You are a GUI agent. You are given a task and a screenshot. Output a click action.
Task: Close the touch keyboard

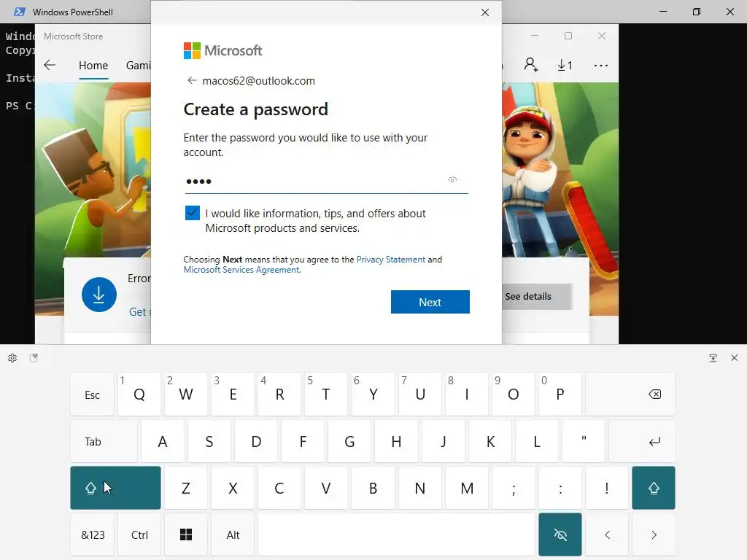point(734,357)
